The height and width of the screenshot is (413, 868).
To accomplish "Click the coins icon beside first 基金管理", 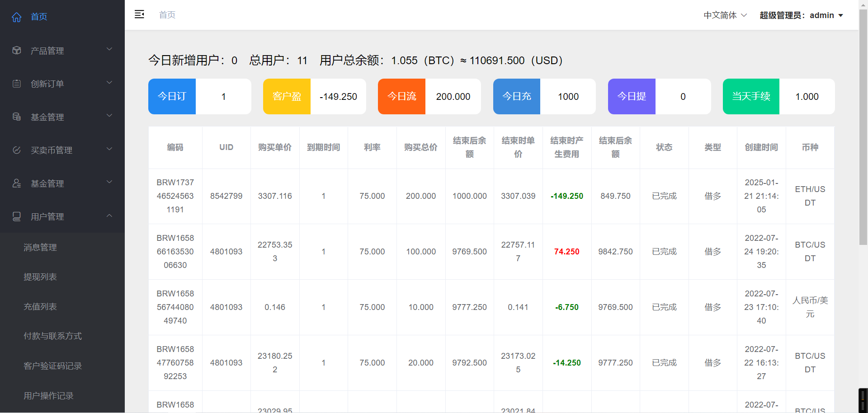I will [x=17, y=117].
